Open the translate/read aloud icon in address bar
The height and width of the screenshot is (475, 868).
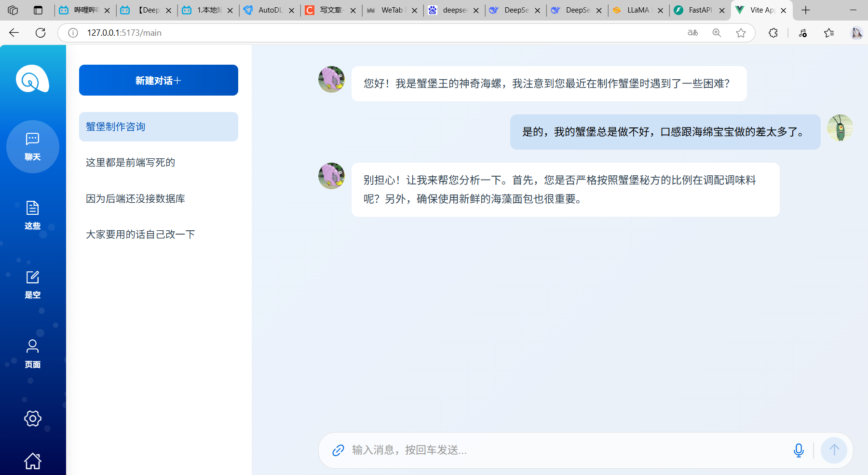(692, 33)
